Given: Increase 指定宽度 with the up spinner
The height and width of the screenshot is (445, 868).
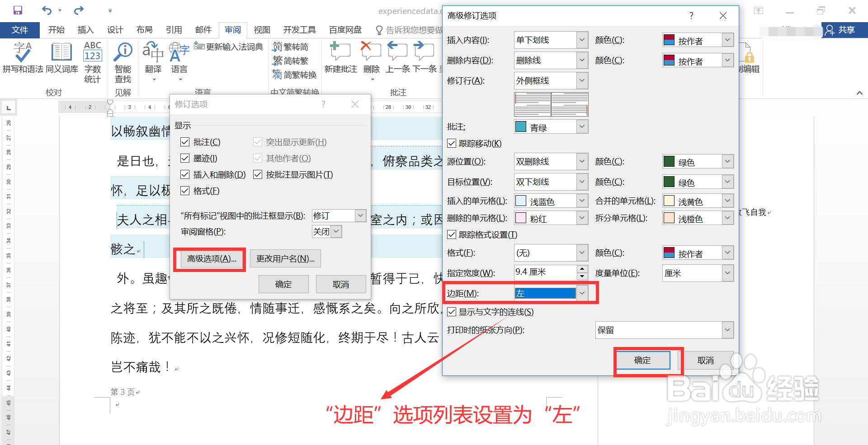Looking at the screenshot, I should click(x=582, y=269).
